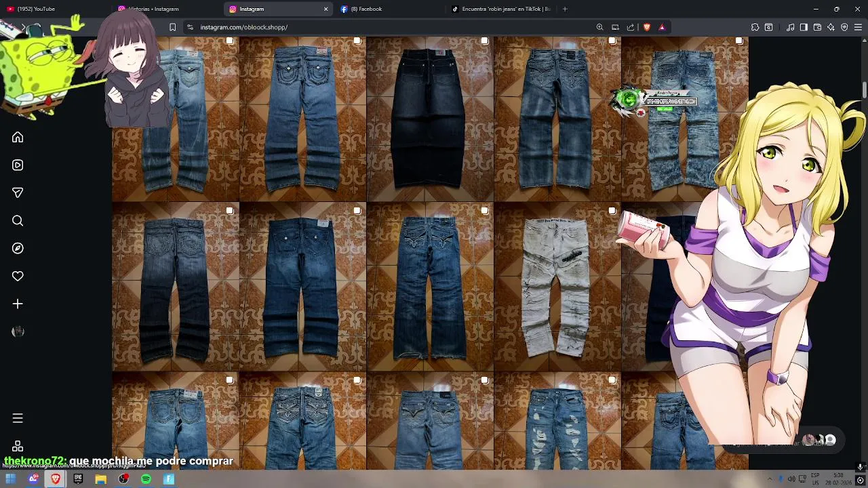
Task: Open a new browser tab
Action: tap(565, 9)
